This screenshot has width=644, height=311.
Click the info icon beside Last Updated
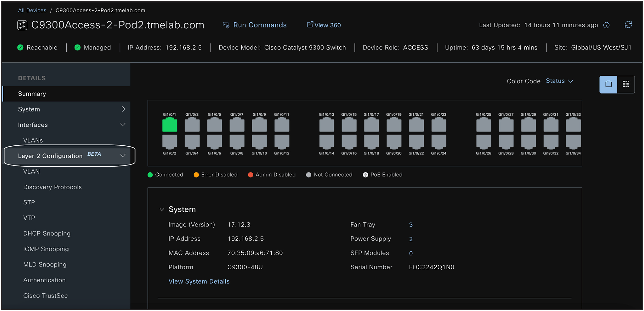(x=606, y=25)
